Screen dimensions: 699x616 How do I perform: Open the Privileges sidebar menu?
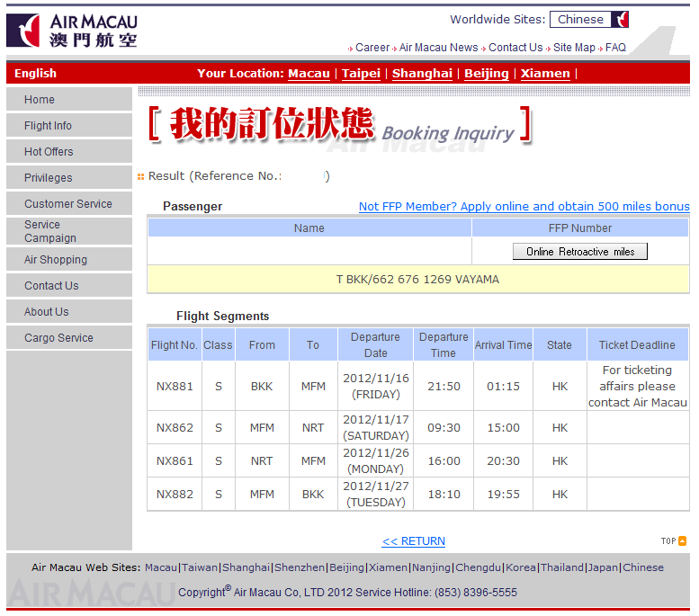[69, 177]
